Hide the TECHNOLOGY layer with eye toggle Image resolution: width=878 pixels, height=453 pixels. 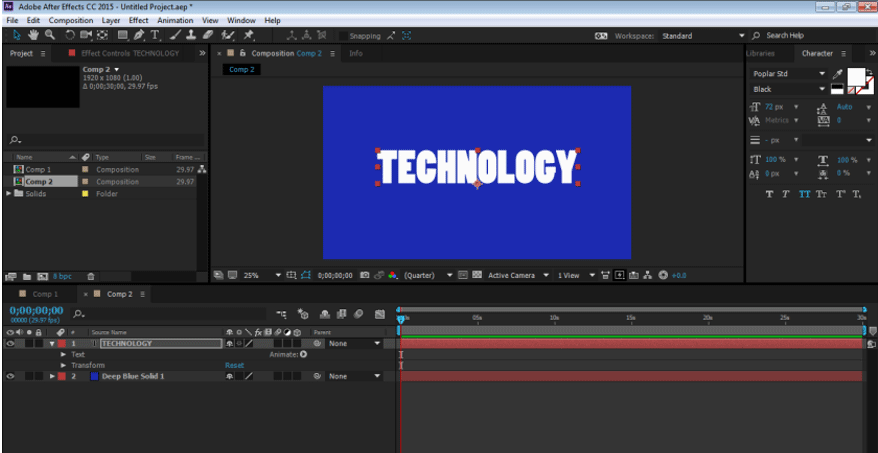pyautogui.click(x=10, y=343)
